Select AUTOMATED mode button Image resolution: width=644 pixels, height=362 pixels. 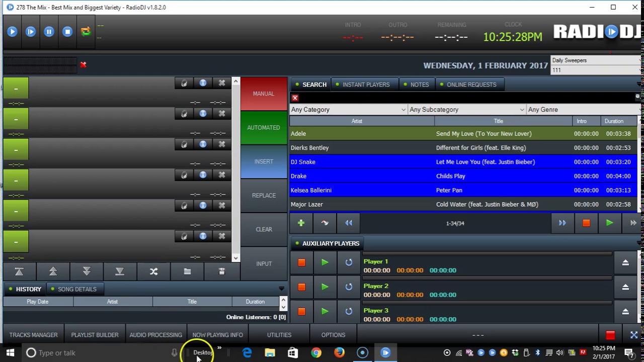coord(264,128)
